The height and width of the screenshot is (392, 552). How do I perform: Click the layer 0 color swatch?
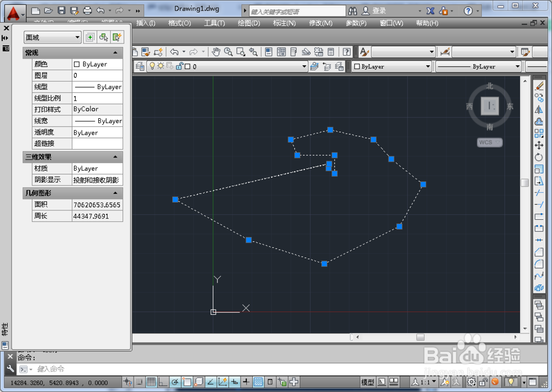coord(188,66)
